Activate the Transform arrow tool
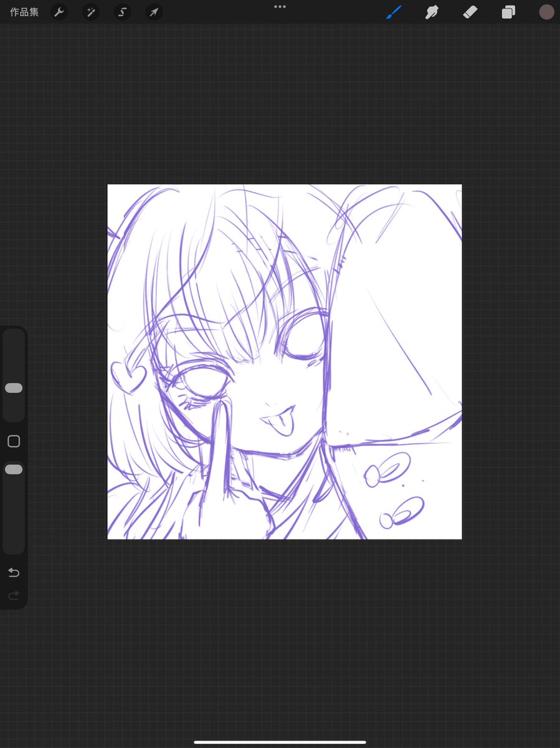Screen dimensions: 560x748 coord(154,12)
